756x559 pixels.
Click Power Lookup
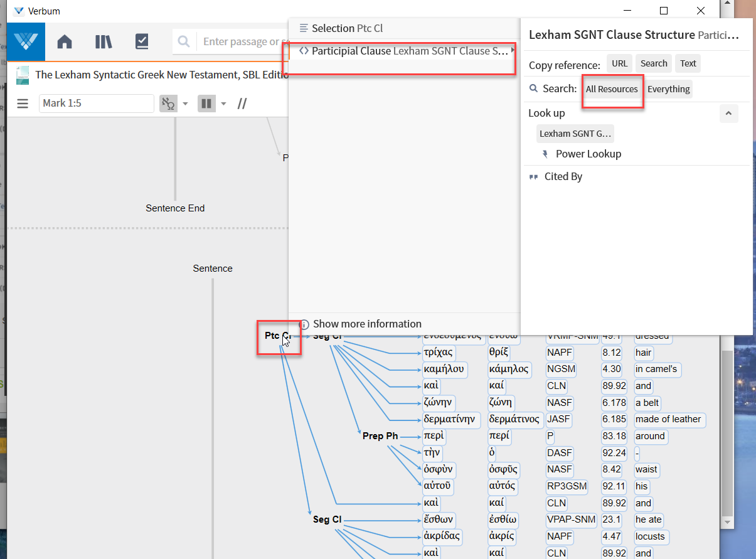coord(588,154)
